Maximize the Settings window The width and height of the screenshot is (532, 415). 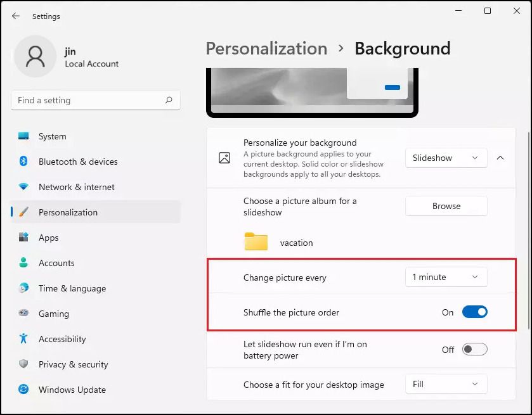point(488,11)
